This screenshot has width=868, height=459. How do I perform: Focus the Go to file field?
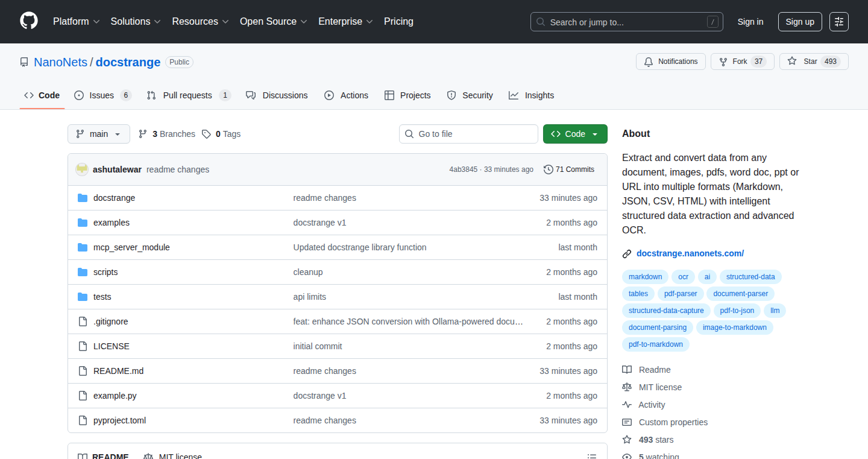[x=468, y=134]
